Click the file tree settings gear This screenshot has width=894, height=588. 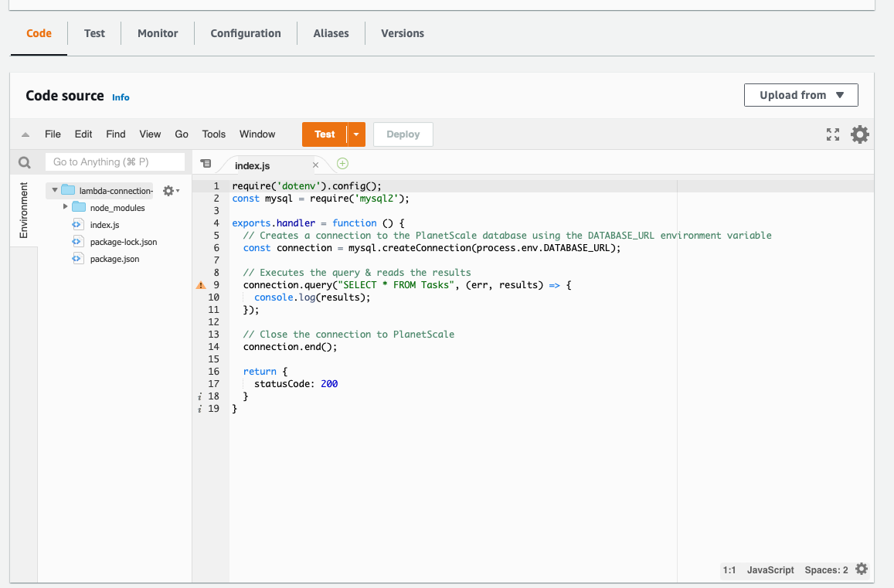(166, 190)
